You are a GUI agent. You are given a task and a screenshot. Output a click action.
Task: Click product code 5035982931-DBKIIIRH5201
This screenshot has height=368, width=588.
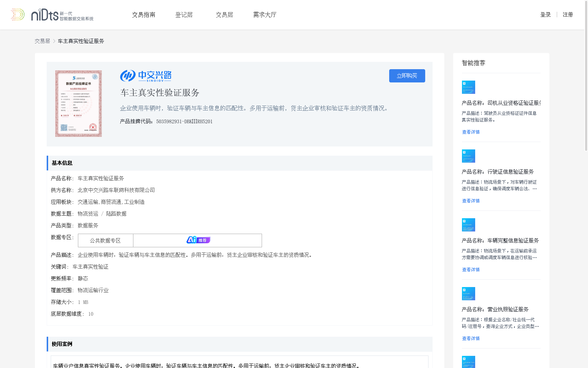(x=184, y=121)
